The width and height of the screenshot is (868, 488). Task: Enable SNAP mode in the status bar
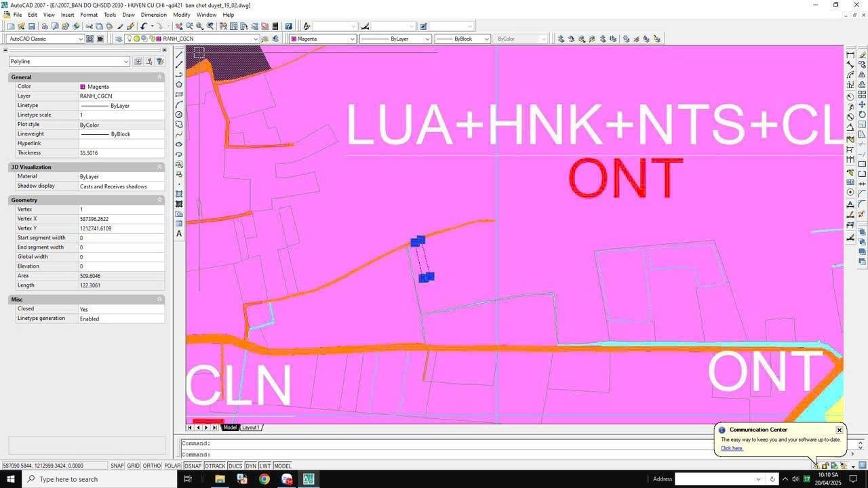pyautogui.click(x=116, y=466)
